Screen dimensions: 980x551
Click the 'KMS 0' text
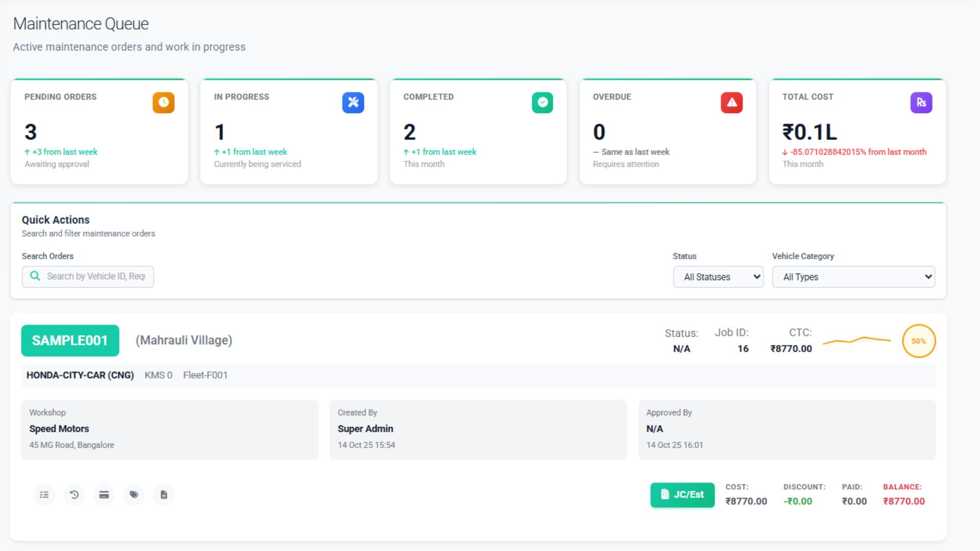coord(158,375)
